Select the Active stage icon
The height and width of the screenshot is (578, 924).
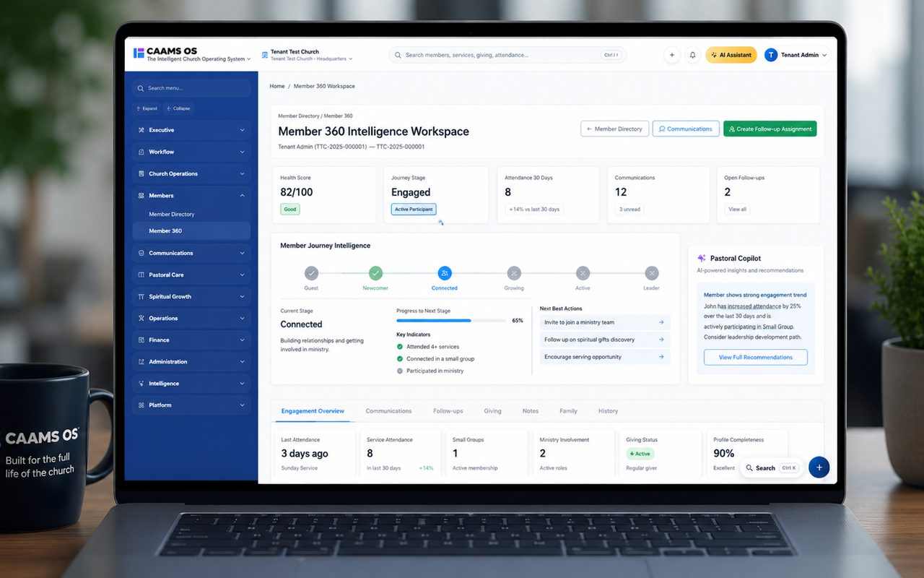coord(583,273)
